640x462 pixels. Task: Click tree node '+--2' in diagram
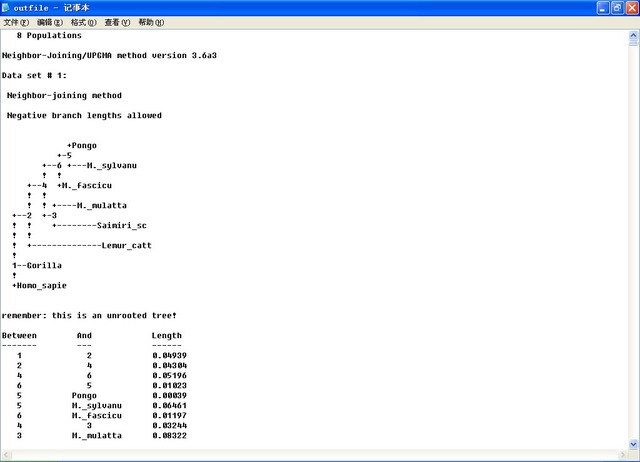coord(22,215)
